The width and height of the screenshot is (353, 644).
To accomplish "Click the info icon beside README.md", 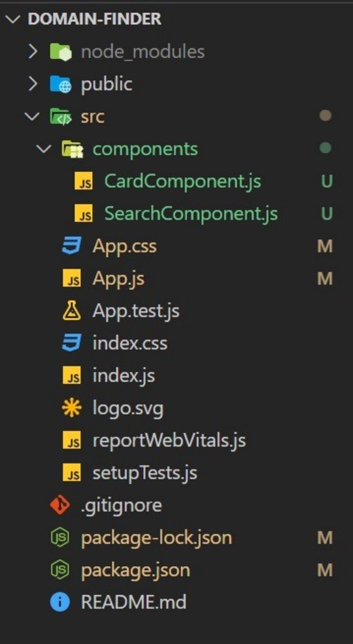I will click(x=60, y=602).
